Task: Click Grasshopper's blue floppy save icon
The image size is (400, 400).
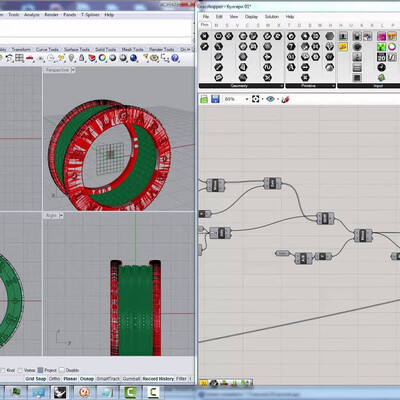Action: (215, 99)
